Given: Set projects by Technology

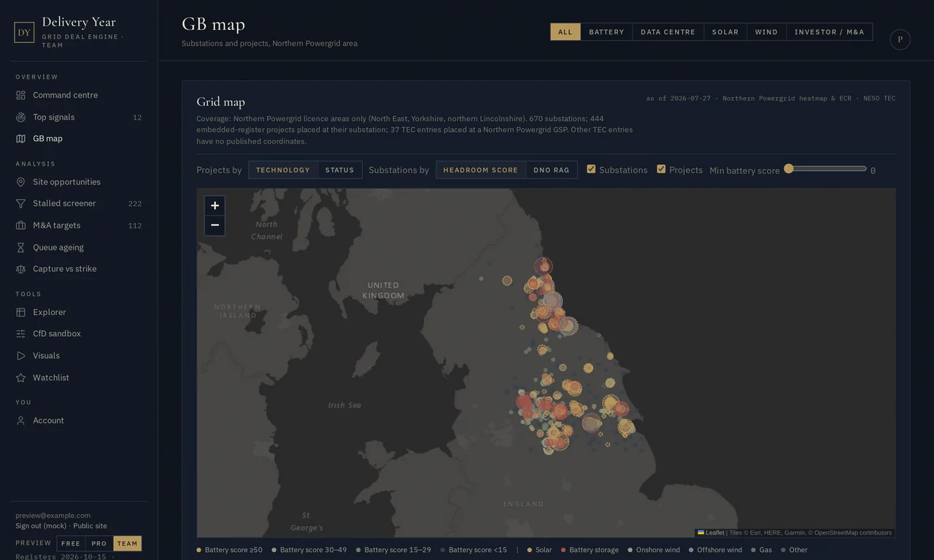Looking at the screenshot, I should (x=283, y=170).
